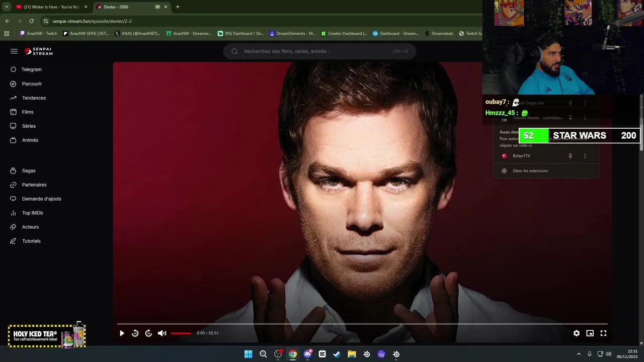This screenshot has width=644, height=362.
Task: Click the search magnifier icon
Action: pos(234,51)
